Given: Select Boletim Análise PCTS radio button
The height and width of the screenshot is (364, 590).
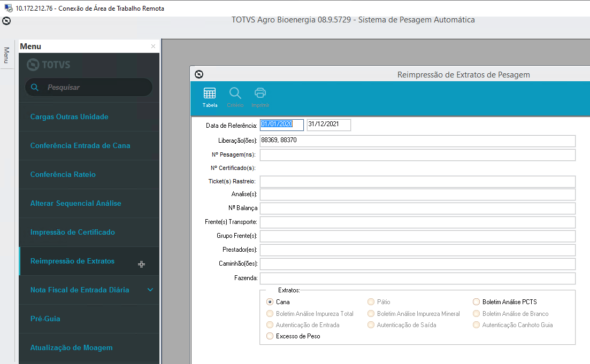Looking at the screenshot, I should pyautogui.click(x=477, y=302).
